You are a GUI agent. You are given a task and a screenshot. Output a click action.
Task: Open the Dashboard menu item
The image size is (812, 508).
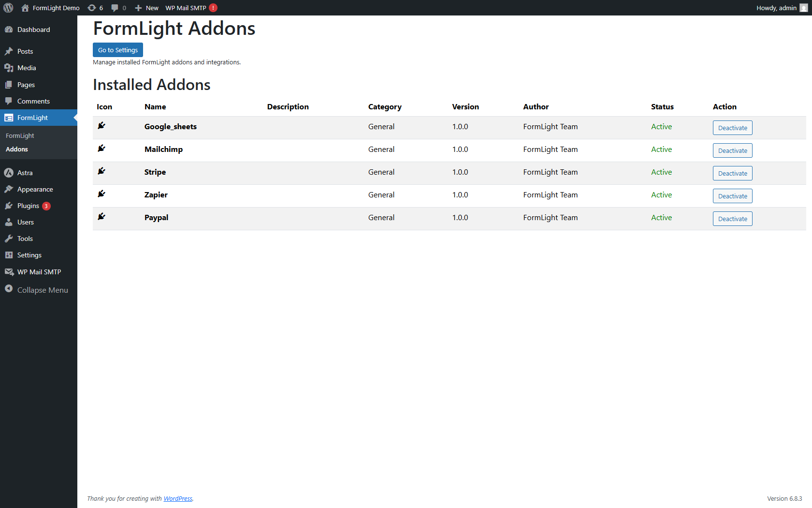point(33,30)
